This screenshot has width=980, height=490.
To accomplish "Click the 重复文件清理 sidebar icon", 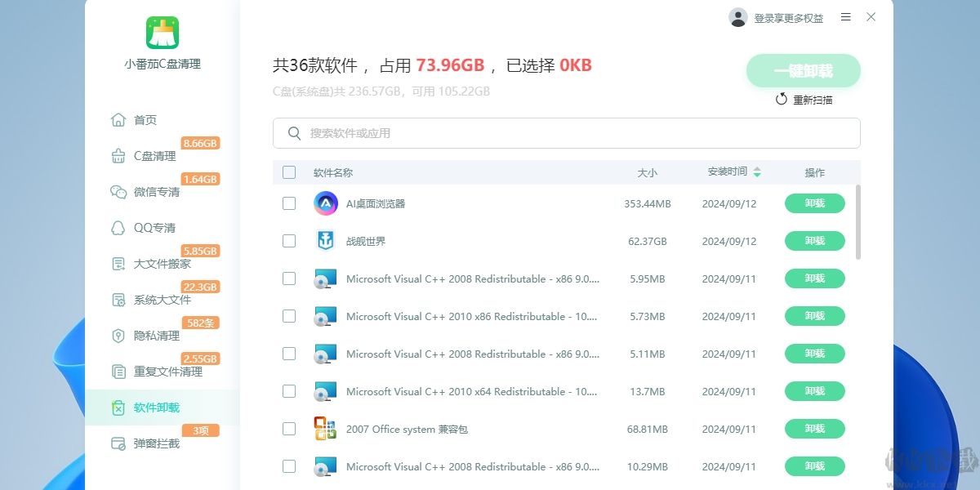I will 118,372.
